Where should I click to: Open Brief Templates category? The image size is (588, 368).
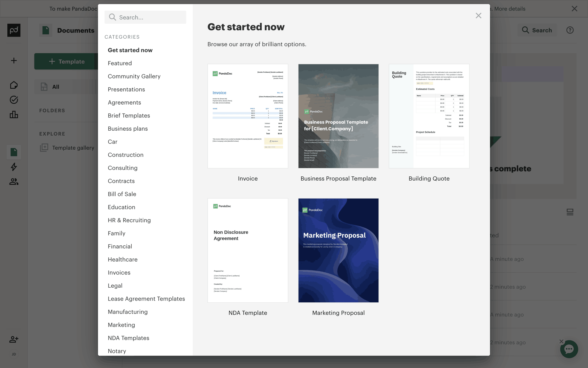pos(129,115)
